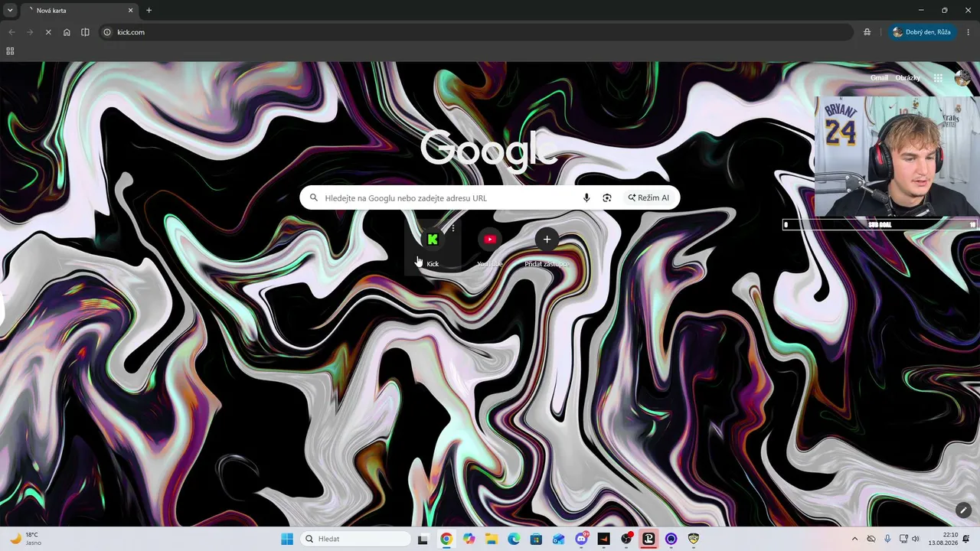This screenshot has height=551, width=980.
Task: Toggle split view in browser
Action: tap(85, 32)
